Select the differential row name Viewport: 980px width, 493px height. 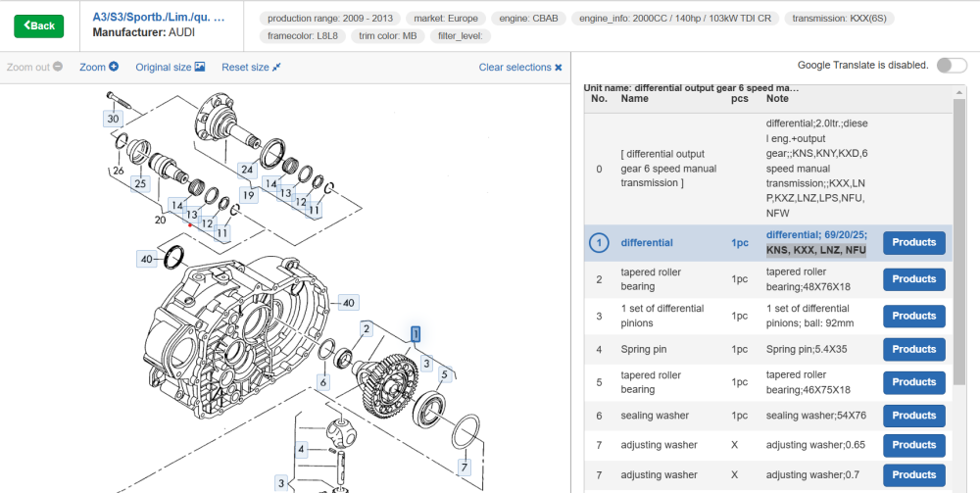647,242
